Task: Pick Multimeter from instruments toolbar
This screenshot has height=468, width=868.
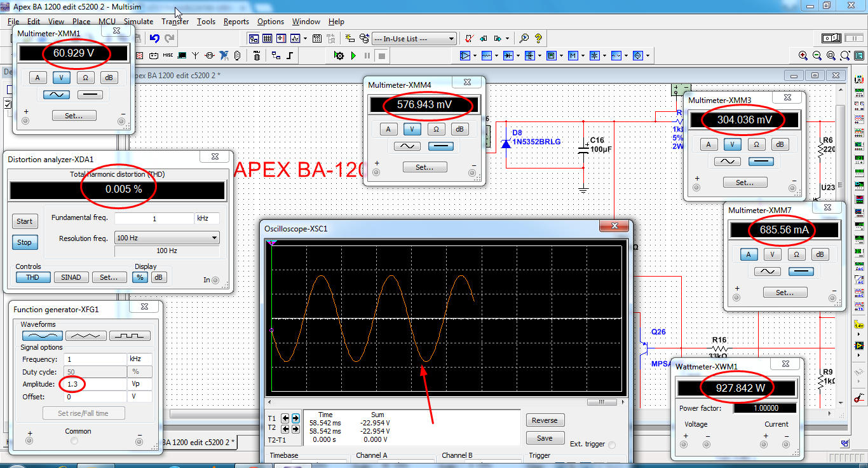Action: [x=859, y=79]
